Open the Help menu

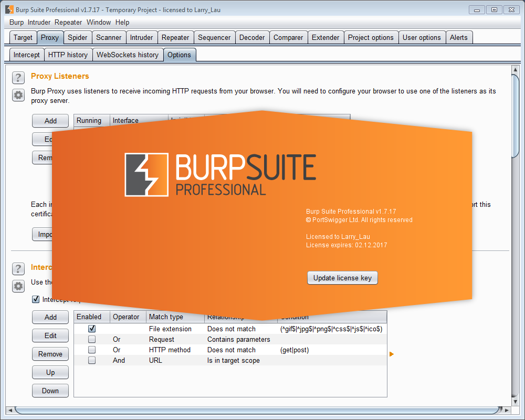[122, 22]
